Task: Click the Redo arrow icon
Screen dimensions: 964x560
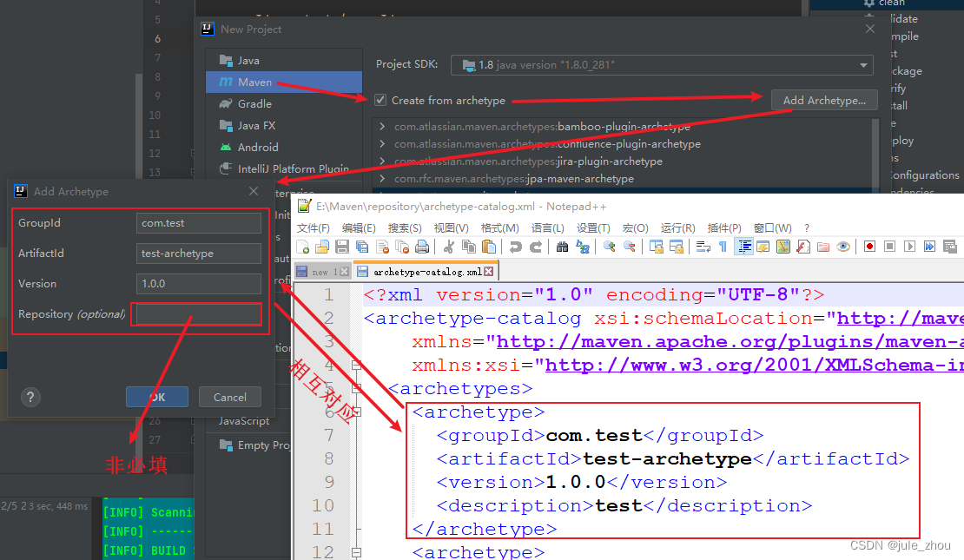Action: [x=536, y=247]
